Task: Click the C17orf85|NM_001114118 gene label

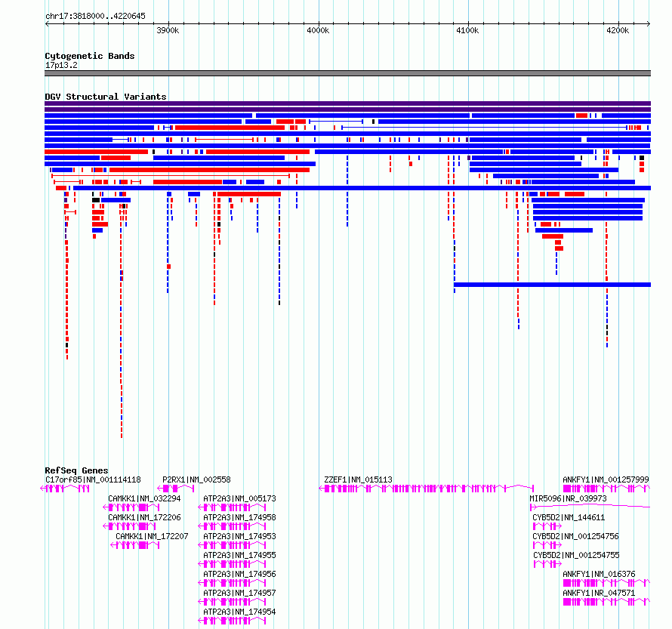Action: [x=93, y=479]
